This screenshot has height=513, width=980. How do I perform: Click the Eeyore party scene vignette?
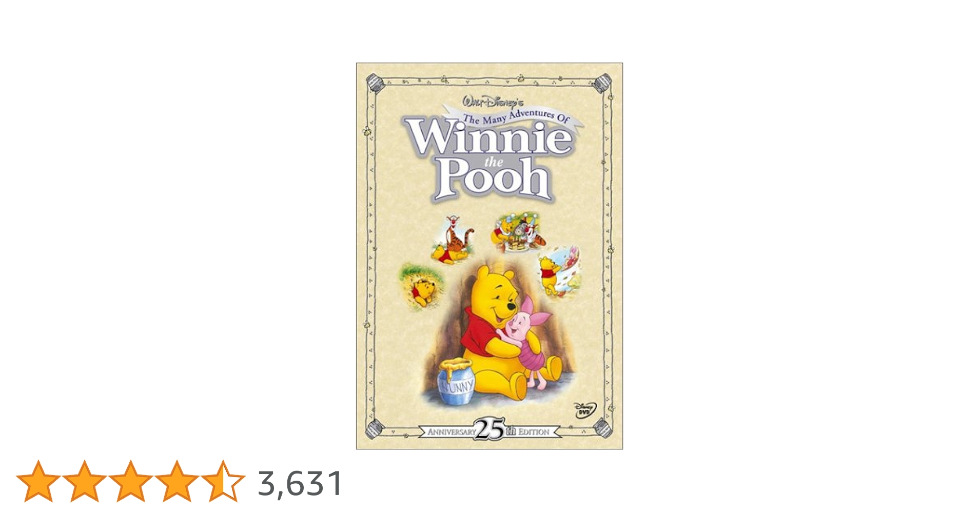[519, 233]
